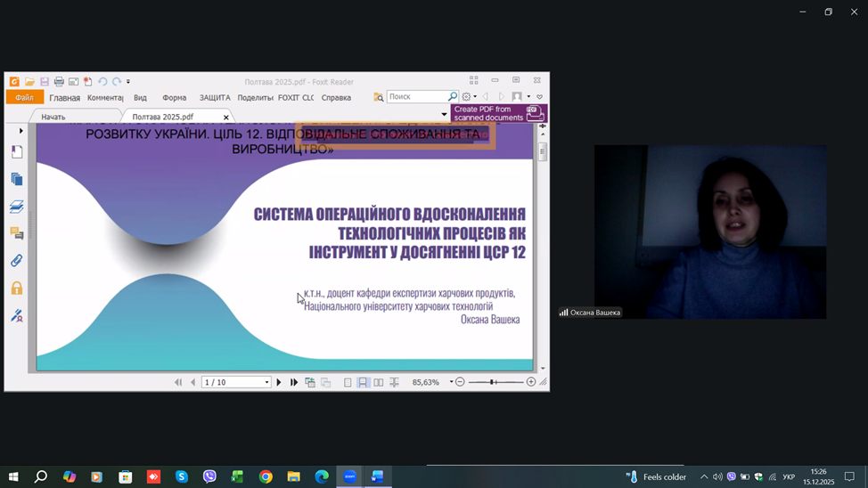Open the page number dropdown showing 1 / 10
Viewport: 868px width, 488px height.
click(266, 382)
